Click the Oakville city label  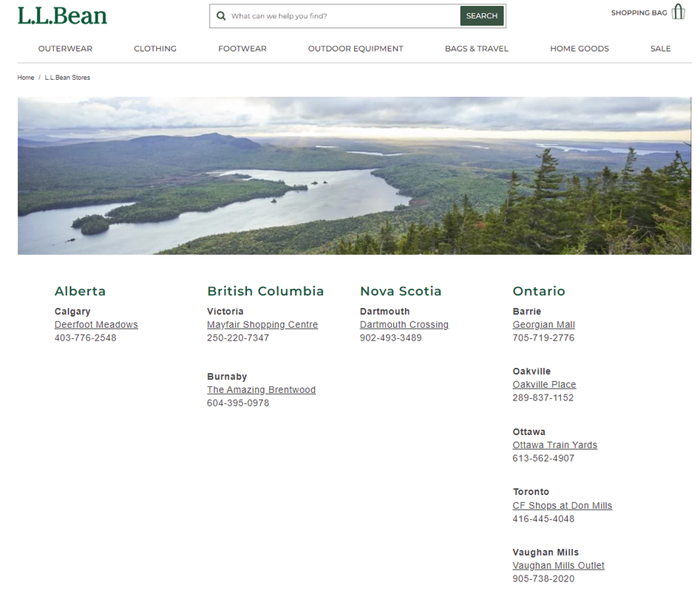(x=531, y=371)
